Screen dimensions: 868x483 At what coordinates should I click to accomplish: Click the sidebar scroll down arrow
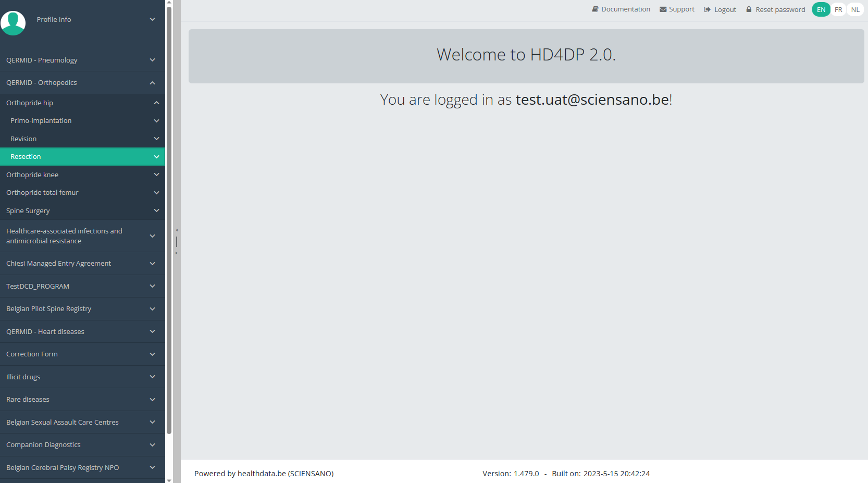coord(169,480)
